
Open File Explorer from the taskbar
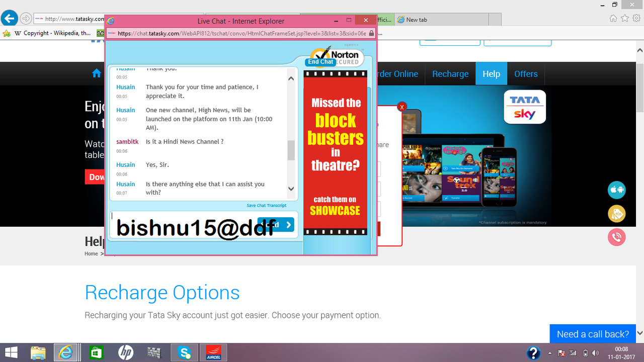pos(38,352)
